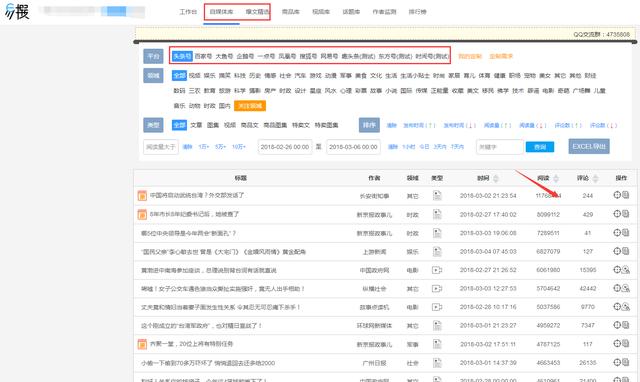Screen dimensions: 640x382
Task: Click the round add icon in the row with 5037586 reads
Action: click(x=617, y=306)
